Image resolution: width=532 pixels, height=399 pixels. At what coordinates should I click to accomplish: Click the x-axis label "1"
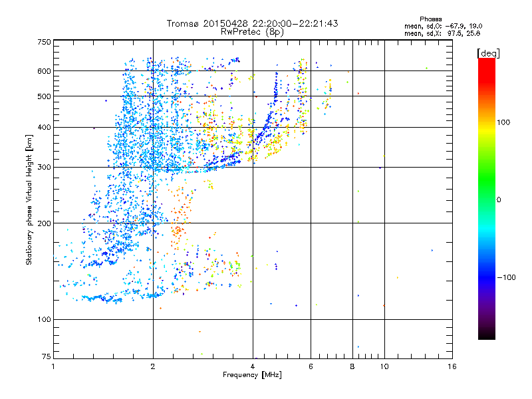(53, 366)
